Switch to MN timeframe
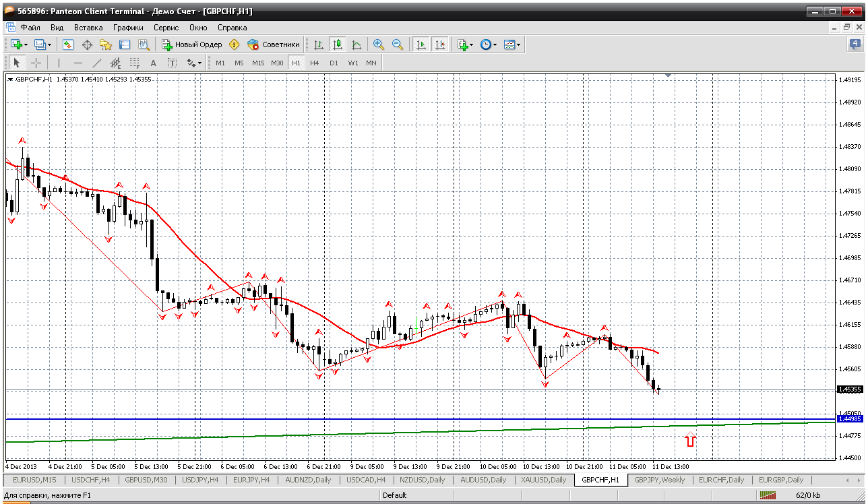The image size is (868, 504). coord(371,63)
